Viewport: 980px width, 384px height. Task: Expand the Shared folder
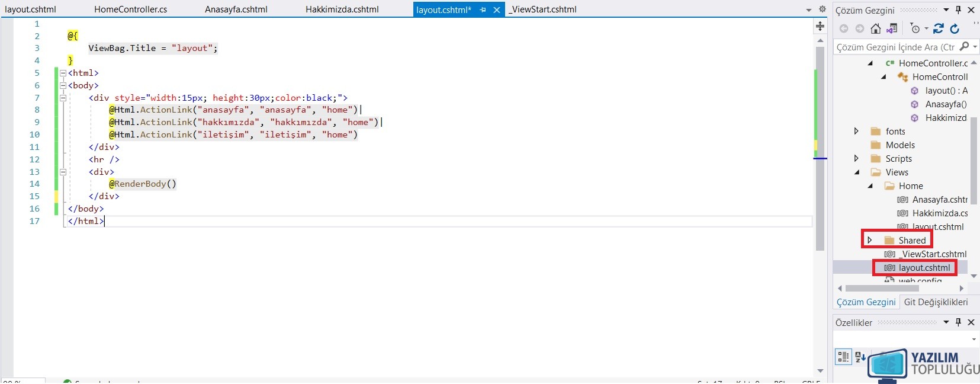click(869, 240)
